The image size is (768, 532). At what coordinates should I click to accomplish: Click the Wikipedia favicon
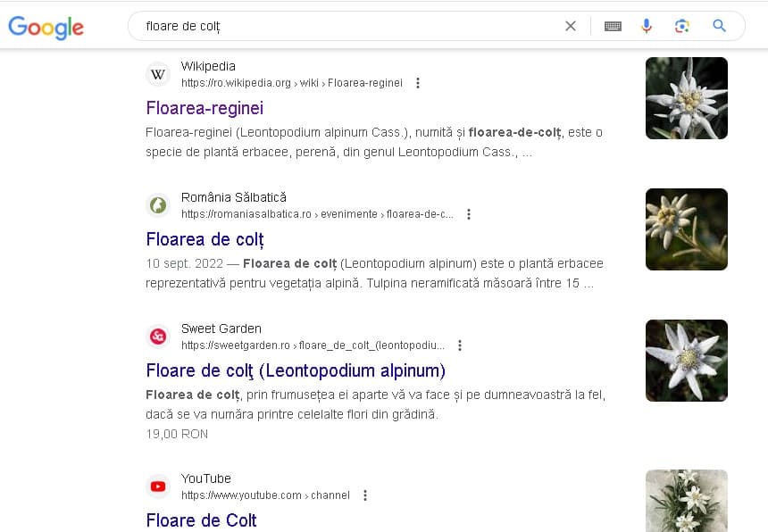[158, 74]
